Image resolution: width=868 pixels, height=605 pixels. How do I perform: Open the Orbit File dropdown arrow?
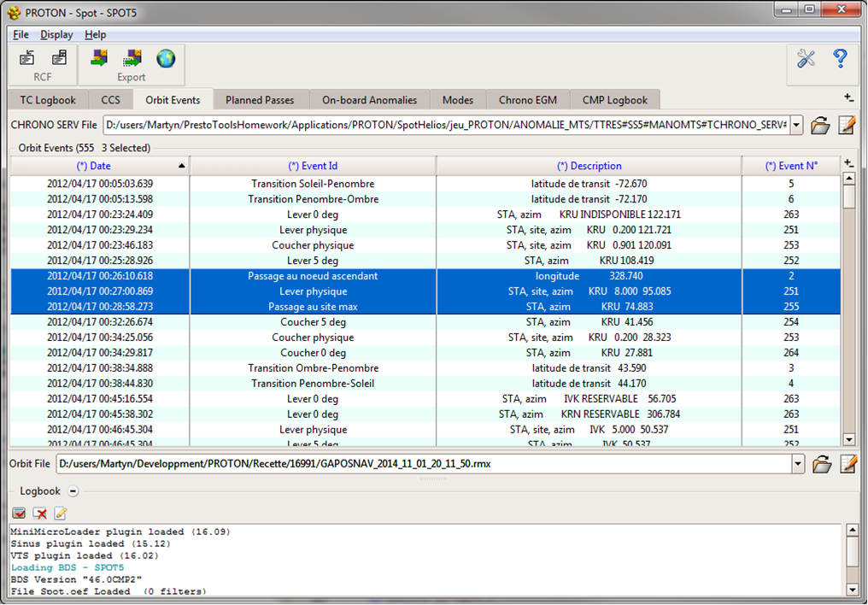click(797, 464)
